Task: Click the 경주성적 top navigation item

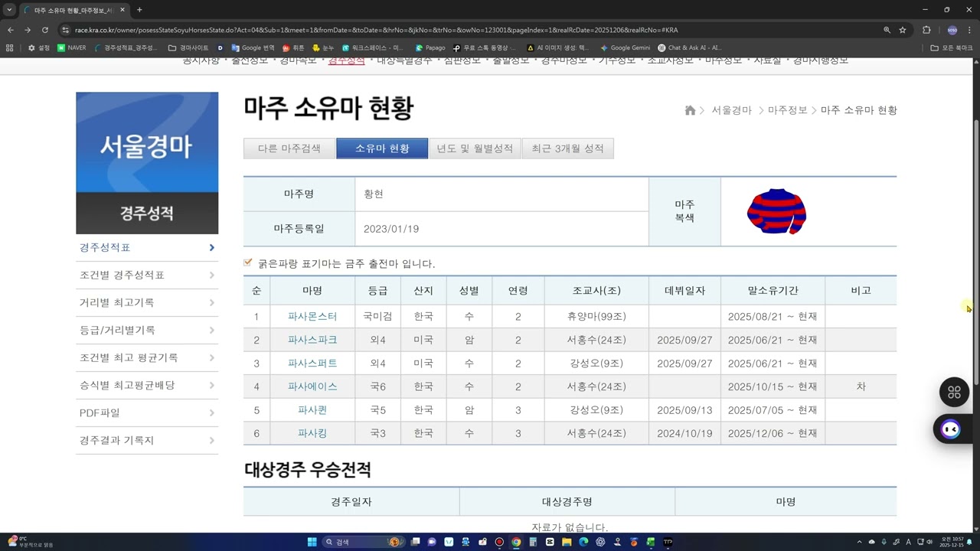Action: pos(346,60)
